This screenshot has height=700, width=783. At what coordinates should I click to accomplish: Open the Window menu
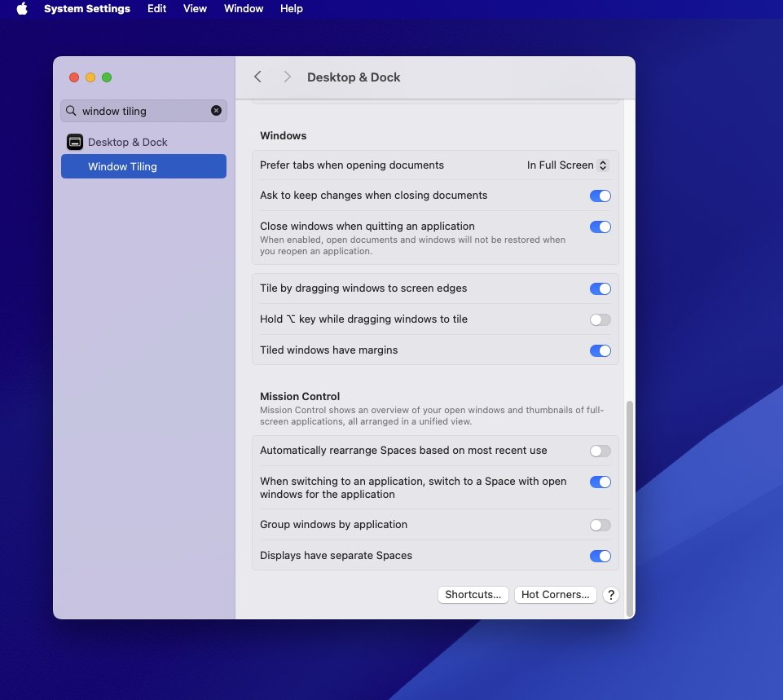[x=243, y=8]
